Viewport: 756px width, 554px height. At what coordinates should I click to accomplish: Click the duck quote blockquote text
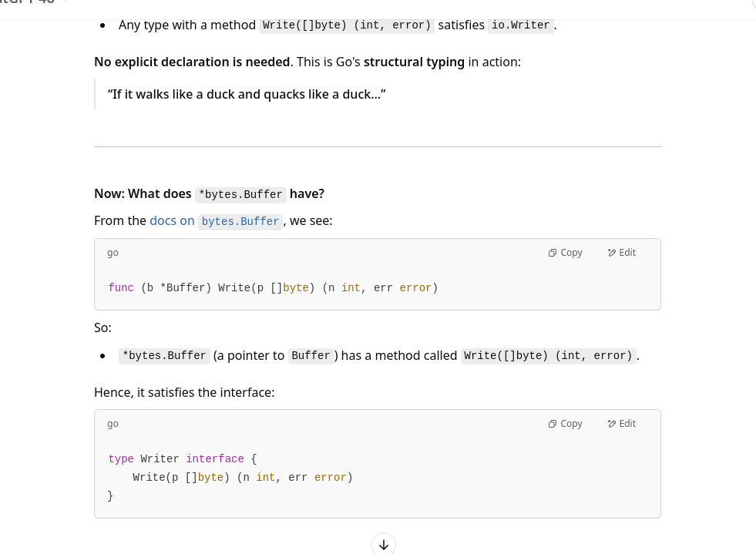pos(247,95)
